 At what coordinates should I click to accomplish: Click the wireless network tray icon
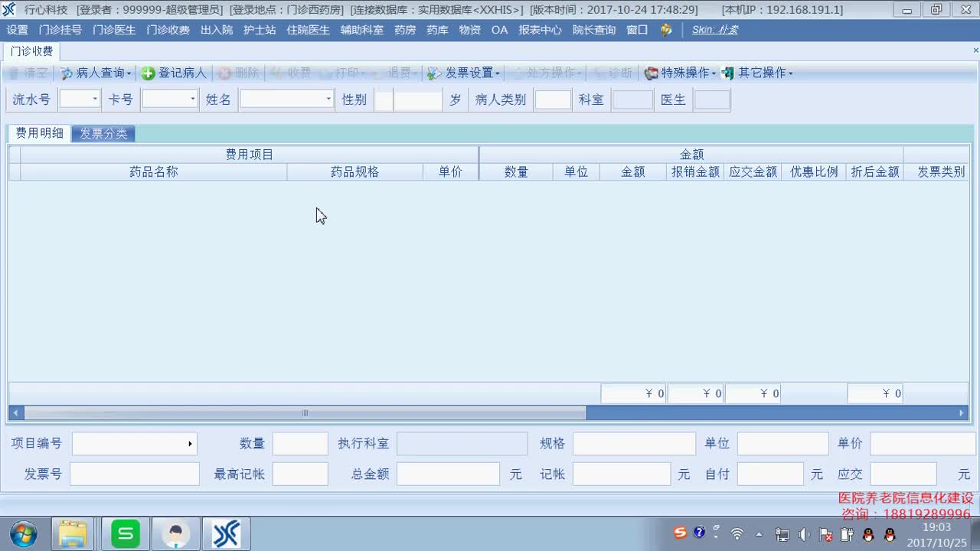click(x=737, y=533)
